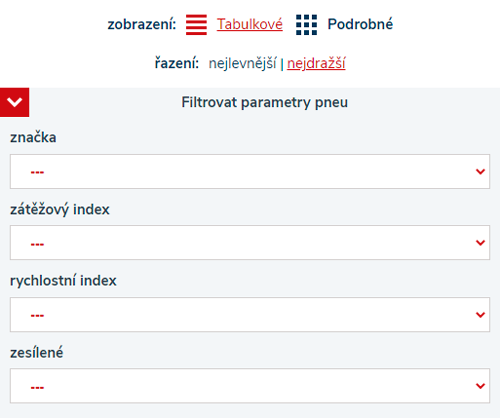This screenshot has width=500, height=418.
Task: Sort results by nejlevnější
Action: (242, 63)
